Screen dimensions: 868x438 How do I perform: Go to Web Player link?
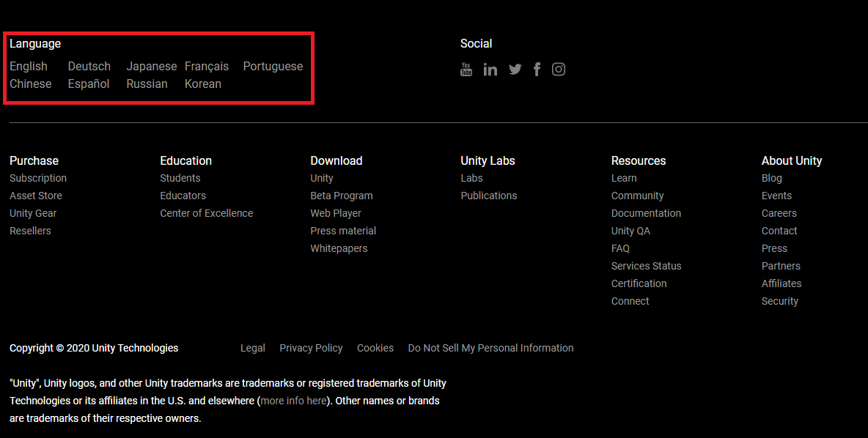[x=336, y=213]
